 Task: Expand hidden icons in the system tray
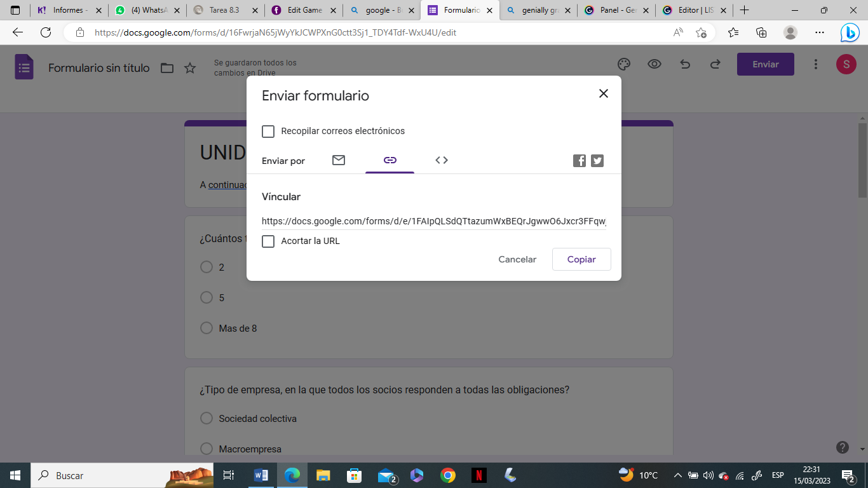(x=677, y=475)
